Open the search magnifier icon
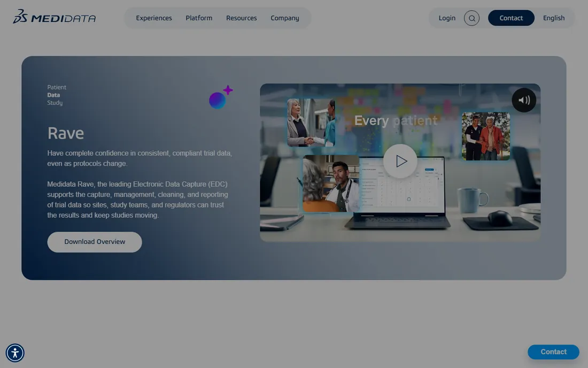 (x=471, y=18)
